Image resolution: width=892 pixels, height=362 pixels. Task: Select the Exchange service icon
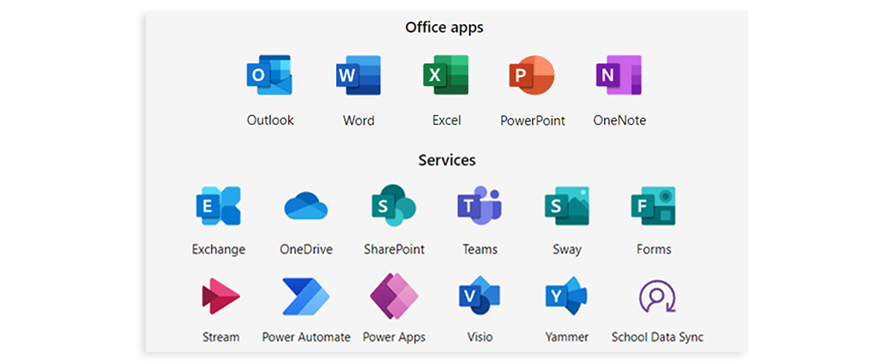tap(218, 205)
